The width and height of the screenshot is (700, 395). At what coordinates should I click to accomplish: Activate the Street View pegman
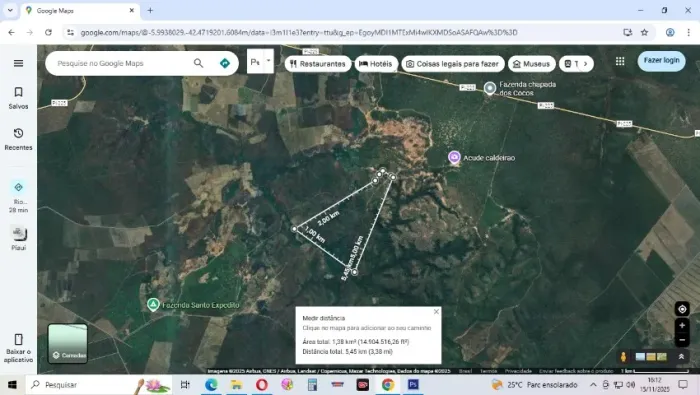click(623, 357)
